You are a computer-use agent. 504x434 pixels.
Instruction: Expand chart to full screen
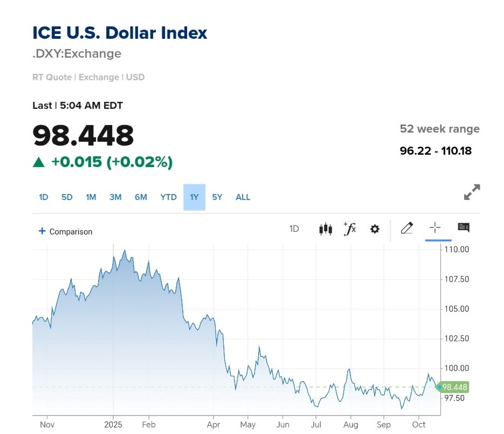(472, 192)
